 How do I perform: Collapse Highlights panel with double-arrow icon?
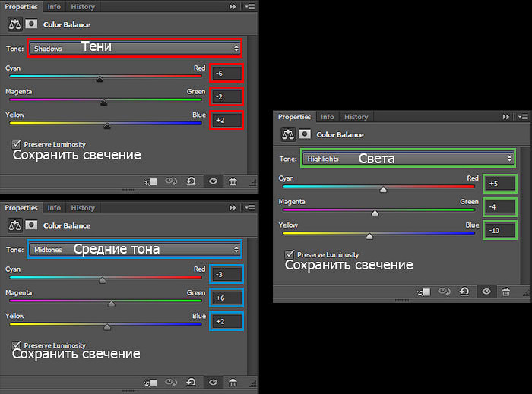506,117
